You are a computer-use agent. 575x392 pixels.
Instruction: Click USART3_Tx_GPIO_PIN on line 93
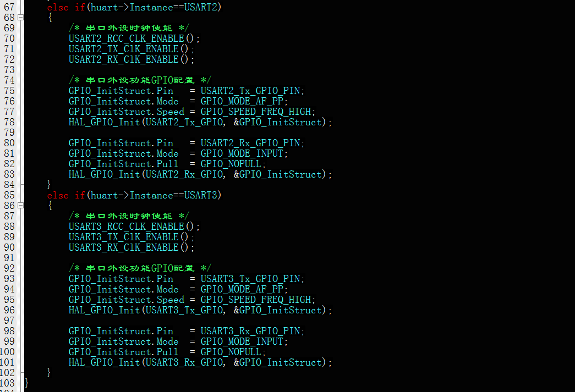click(x=251, y=279)
